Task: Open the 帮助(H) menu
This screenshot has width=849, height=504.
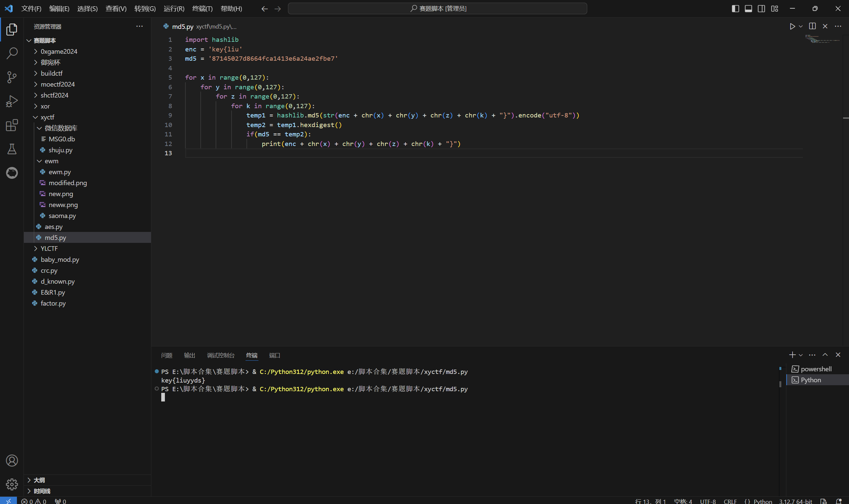Action: point(232,9)
